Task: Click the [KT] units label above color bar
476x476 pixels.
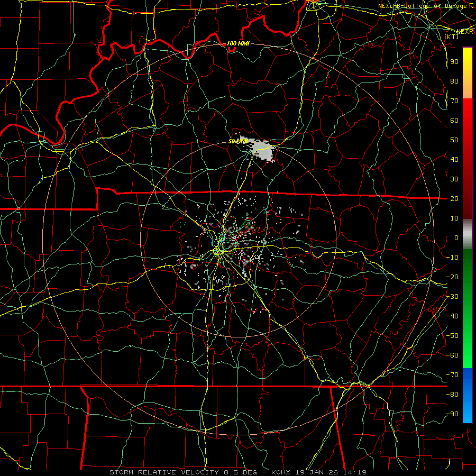Action: 452,36
